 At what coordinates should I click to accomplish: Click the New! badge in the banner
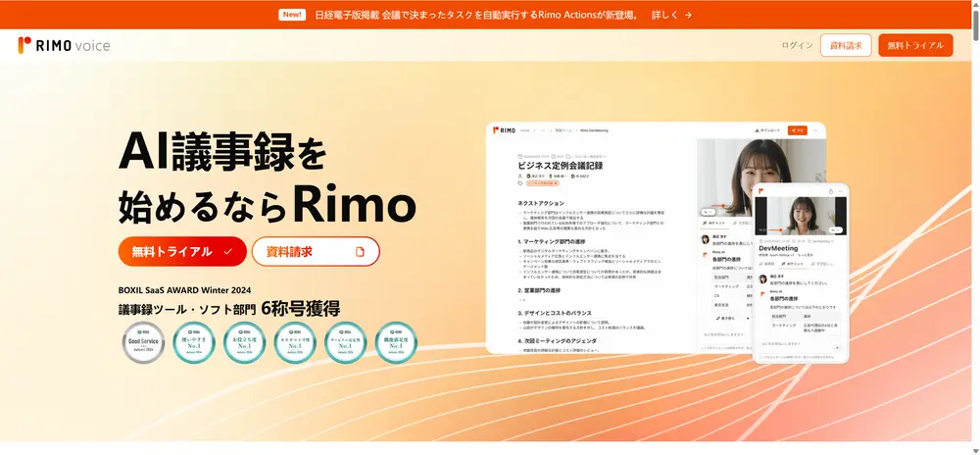(292, 15)
